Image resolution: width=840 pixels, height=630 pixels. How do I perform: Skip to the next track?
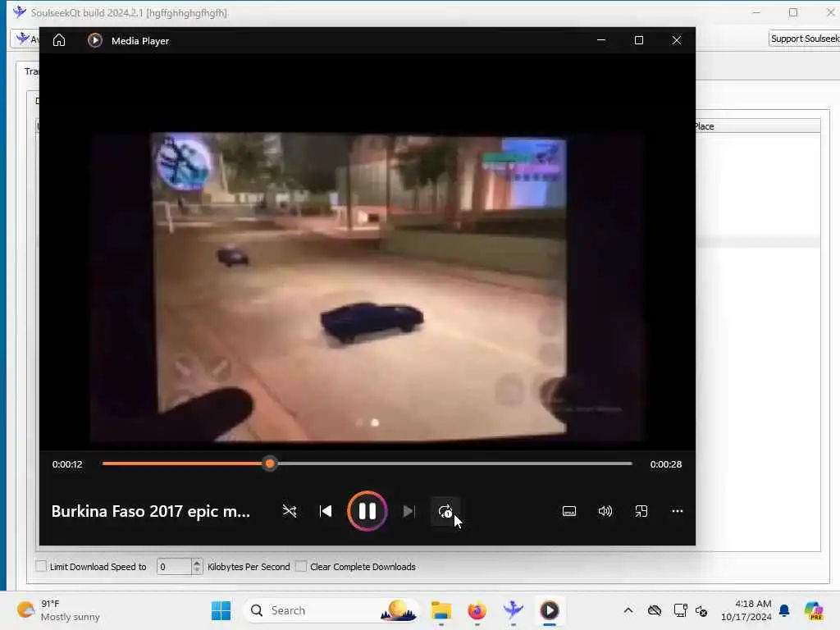pyautogui.click(x=409, y=511)
